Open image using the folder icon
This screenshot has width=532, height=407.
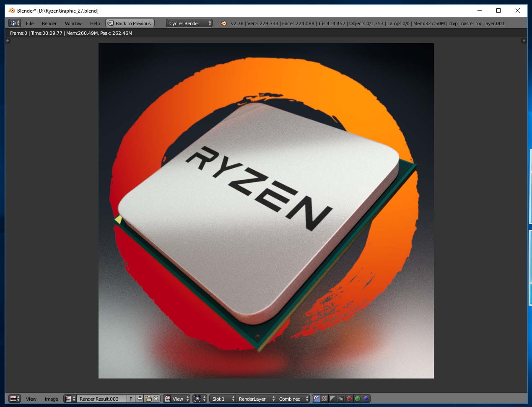click(x=148, y=399)
